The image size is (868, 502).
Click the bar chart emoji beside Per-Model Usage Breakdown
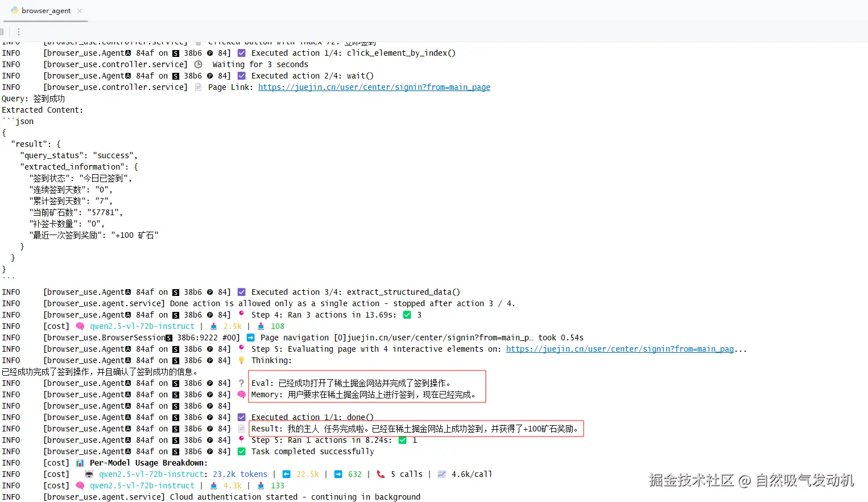80,463
